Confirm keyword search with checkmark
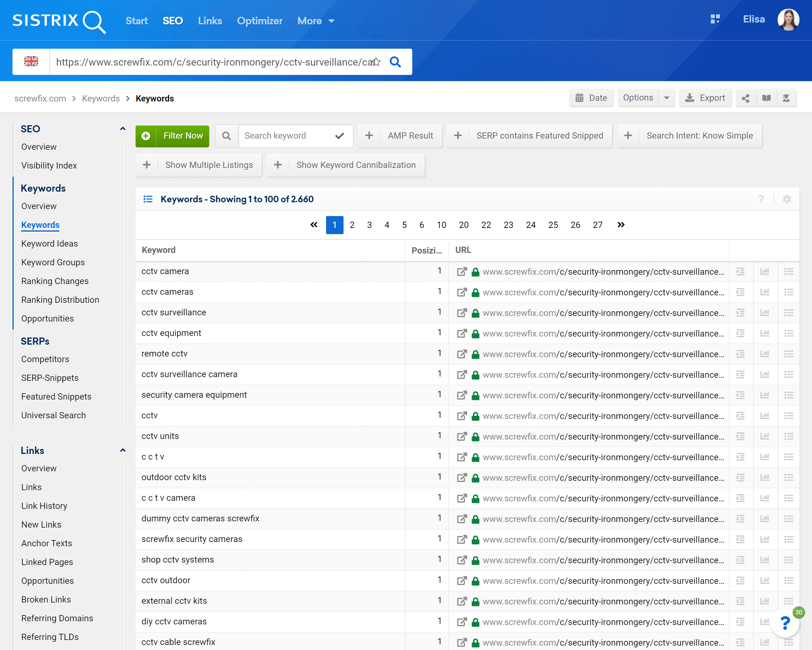Screen dimensions: 812x650 [x=339, y=135]
